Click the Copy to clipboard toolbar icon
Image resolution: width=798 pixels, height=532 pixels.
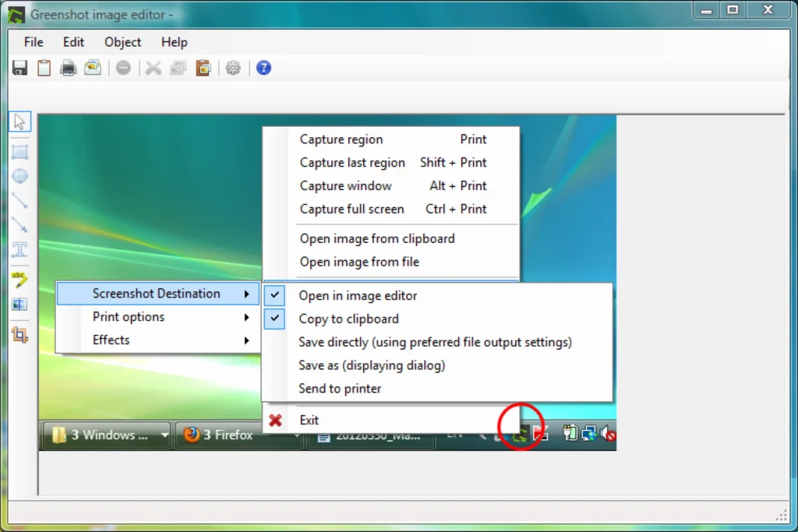tap(44, 68)
